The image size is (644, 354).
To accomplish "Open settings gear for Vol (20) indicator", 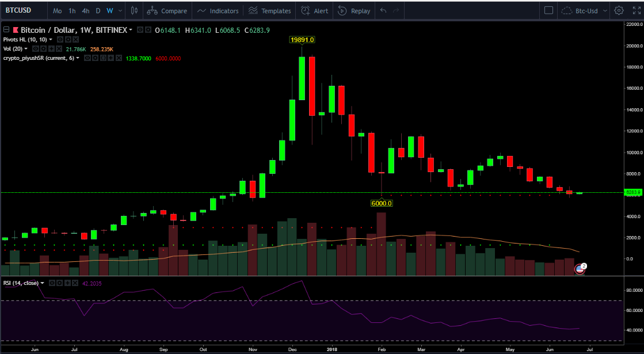I will [44, 49].
